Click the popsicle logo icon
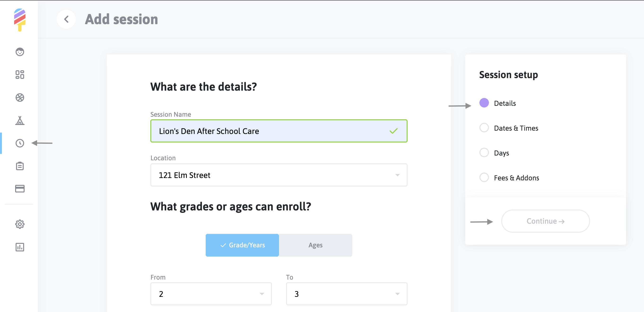The height and width of the screenshot is (312, 644). [x=20, y=20]
